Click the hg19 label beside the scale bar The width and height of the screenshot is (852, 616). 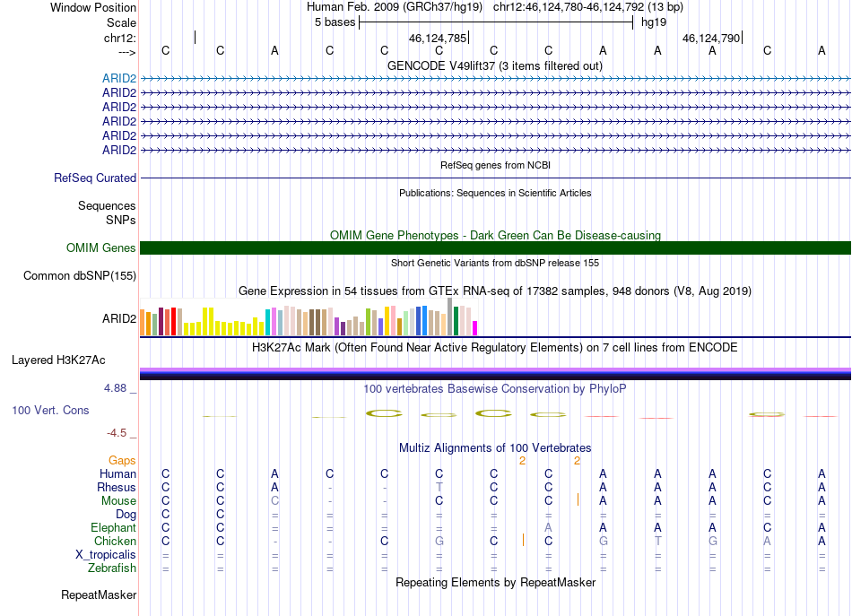654,22
